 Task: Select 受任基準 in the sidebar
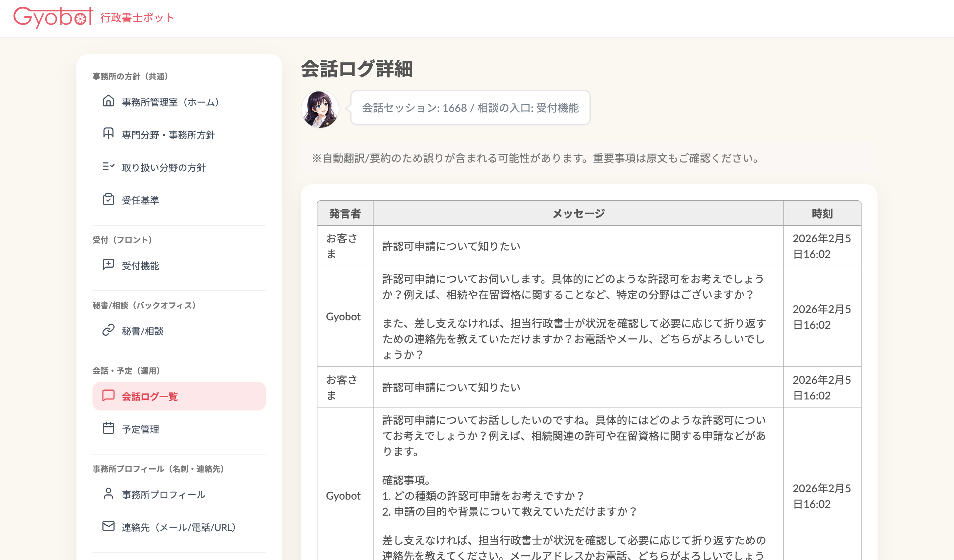click(141, 200)
